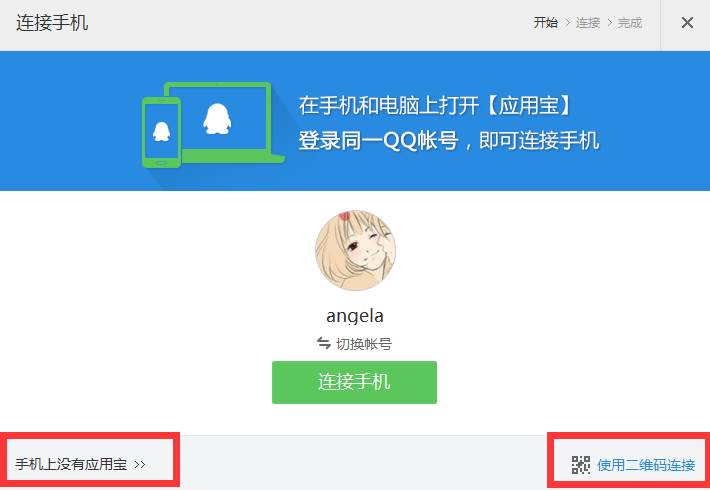
Task: Select the 连接 step in breadcrumb
Action: (588, 23)
